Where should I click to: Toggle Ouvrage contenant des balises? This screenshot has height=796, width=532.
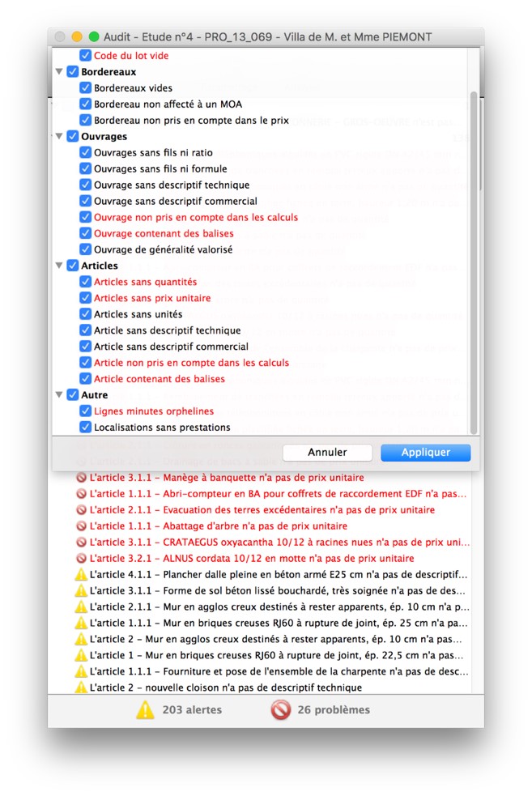coord(85,233)
